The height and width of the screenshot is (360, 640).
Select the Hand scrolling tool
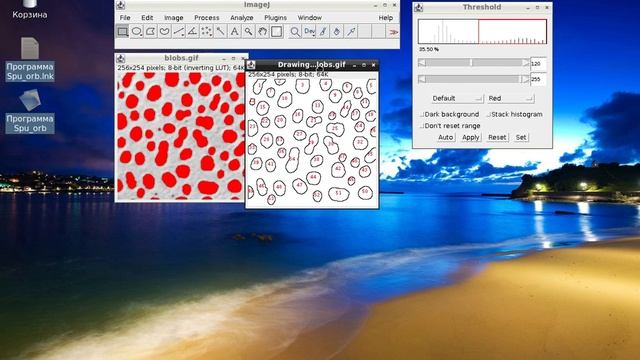pyautogui.click(x=262, y=31)
